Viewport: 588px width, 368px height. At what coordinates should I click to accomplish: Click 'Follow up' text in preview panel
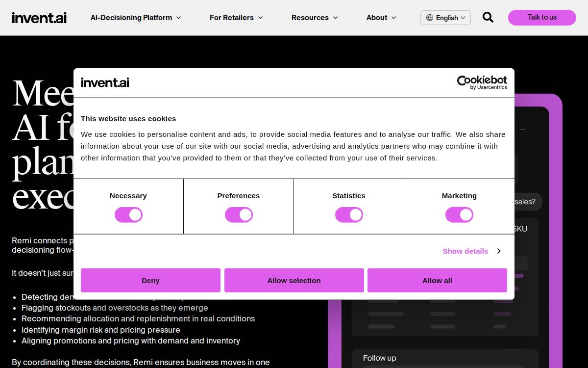pyautogui.click(x=379, y=358)
